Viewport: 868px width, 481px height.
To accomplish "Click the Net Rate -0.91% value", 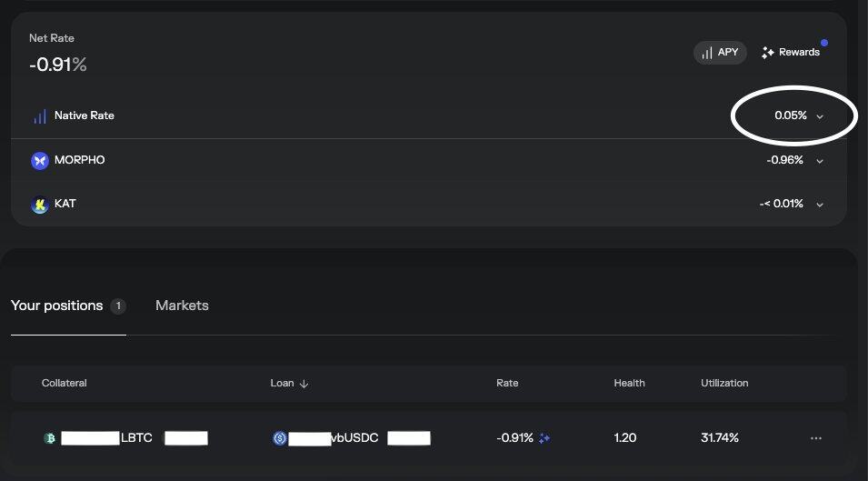I will click(x=58, y=65).
